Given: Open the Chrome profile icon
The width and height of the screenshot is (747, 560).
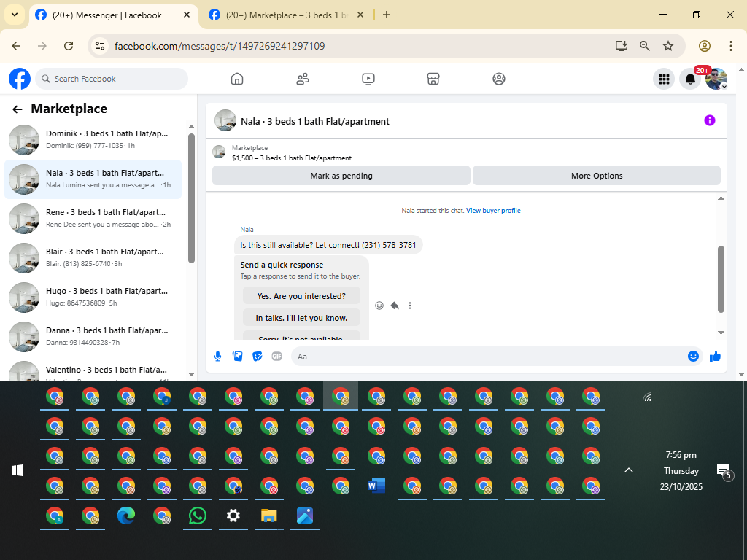Looking at the screenshot, I should click(x=705, y=46).
